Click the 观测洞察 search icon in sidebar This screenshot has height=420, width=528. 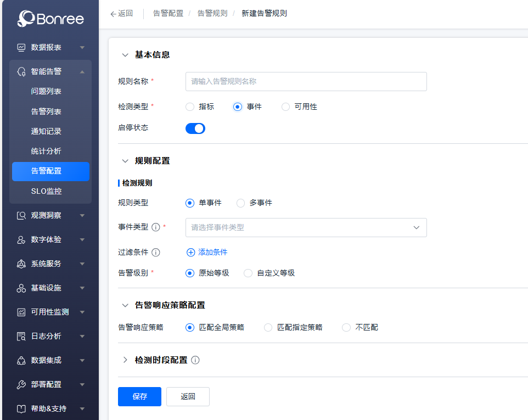21,216
